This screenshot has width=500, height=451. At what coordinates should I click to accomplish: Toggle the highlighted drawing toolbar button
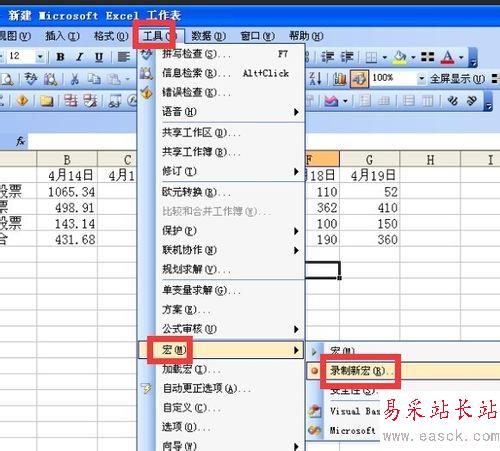[359, 79]
